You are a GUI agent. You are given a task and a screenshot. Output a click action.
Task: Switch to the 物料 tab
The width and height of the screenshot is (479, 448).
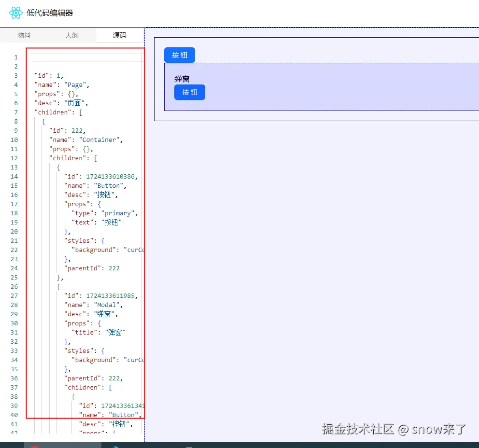coord(24,35)
